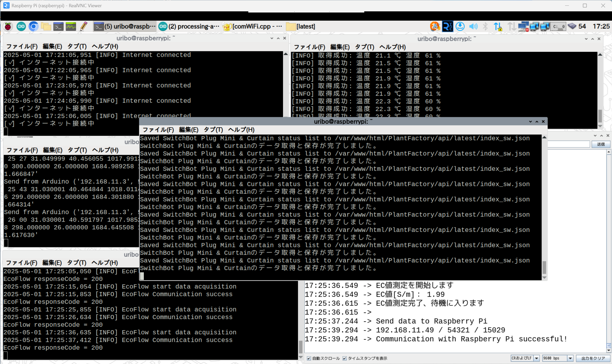Screen dimensions: 612x364
Task: Focus the serial monitor send input field
Action: [x=569, y=144]
